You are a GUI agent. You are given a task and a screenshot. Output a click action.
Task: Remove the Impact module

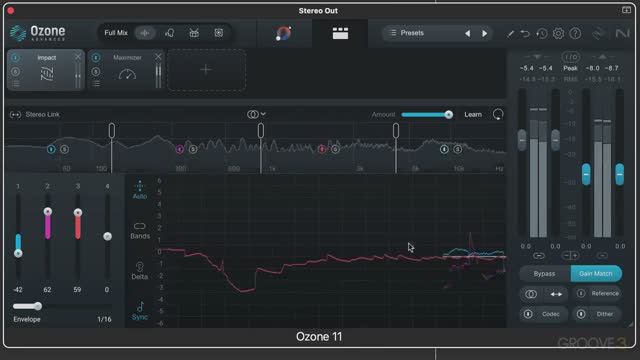[78, 57]
